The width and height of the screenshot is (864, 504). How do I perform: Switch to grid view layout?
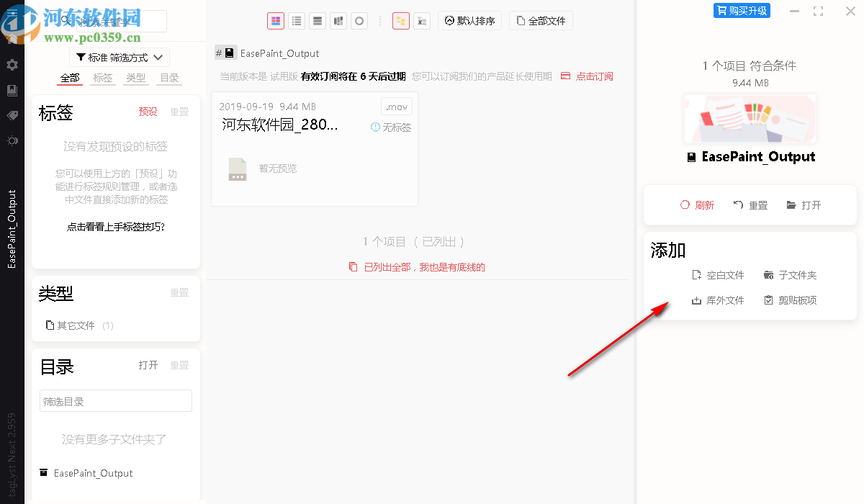pyautogui.click(x=276, y=21)
